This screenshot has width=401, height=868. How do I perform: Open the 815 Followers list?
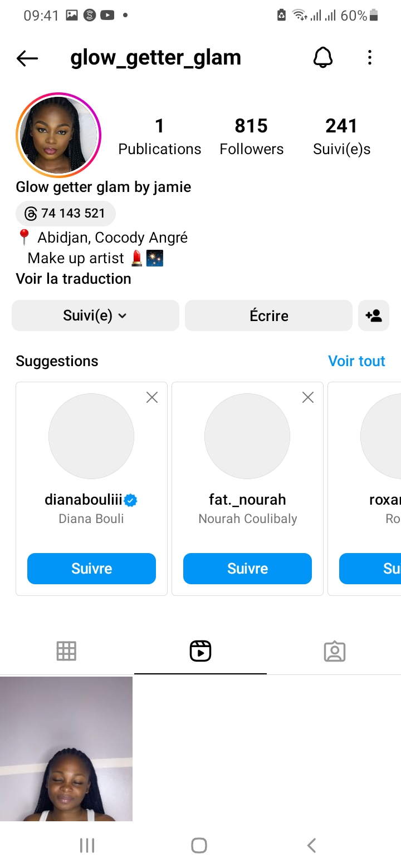coord(251,136)
